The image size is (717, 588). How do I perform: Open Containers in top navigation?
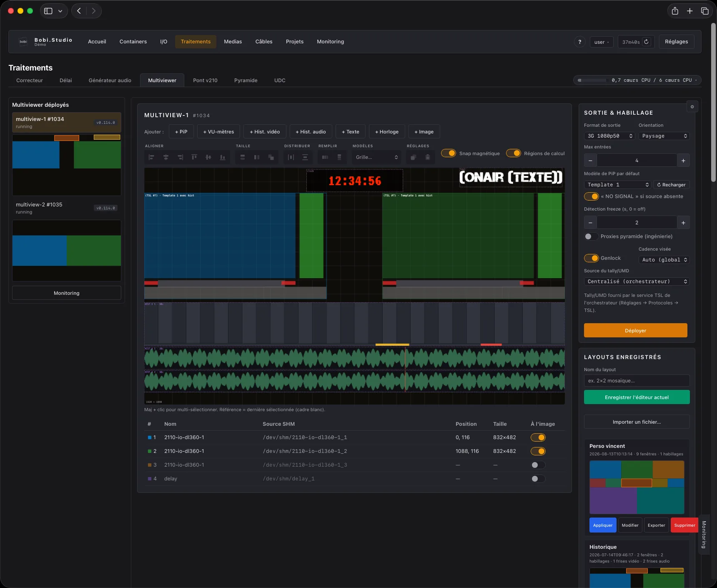click(x=133, y=42)
